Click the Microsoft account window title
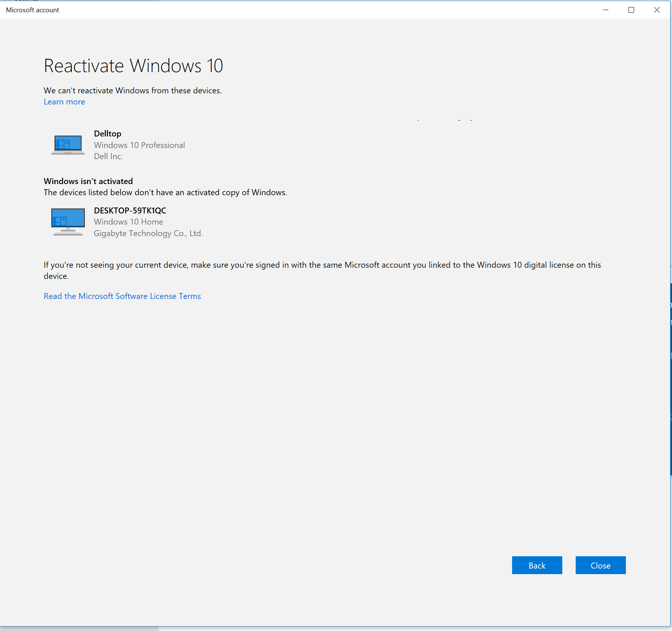Screen dimensions: 672x631 click(33, 10)
